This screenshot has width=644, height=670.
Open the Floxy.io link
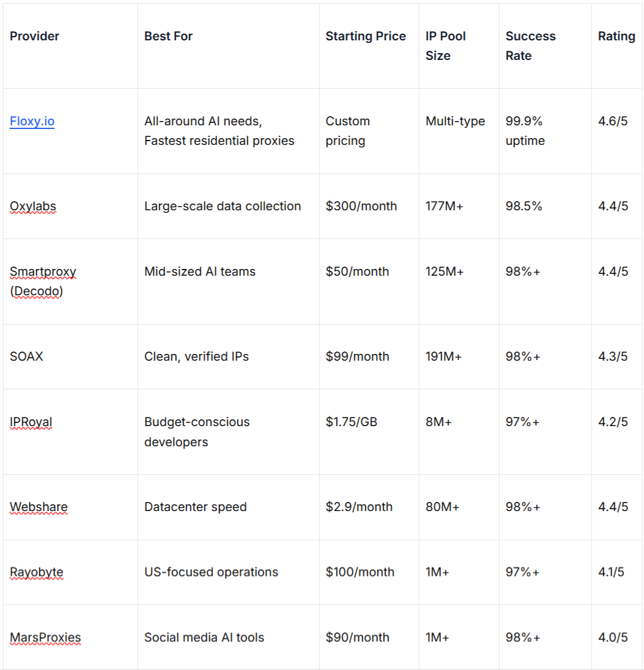32,122
